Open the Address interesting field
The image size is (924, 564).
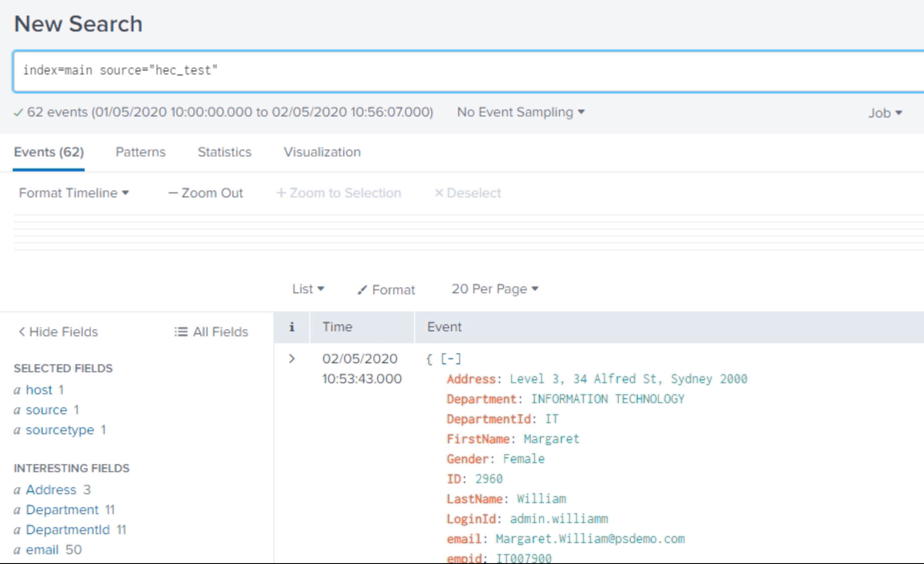click(51, 490)
